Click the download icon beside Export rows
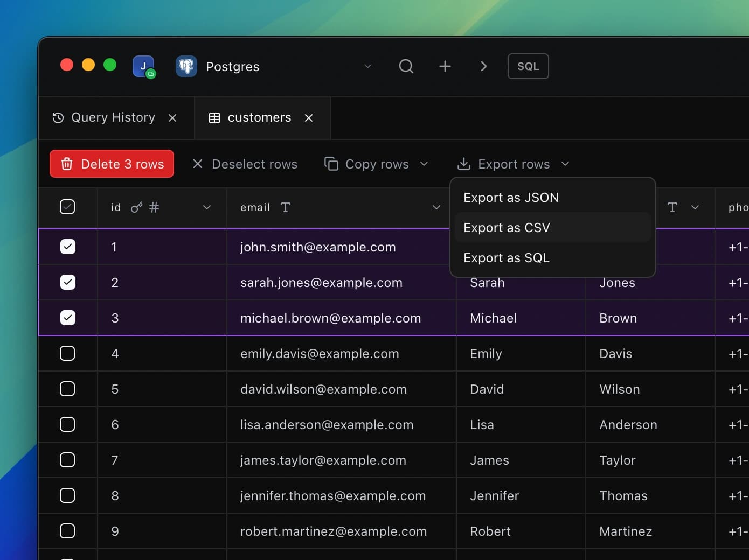Viewport: 749px width, 560px height. tap(464, 164)
